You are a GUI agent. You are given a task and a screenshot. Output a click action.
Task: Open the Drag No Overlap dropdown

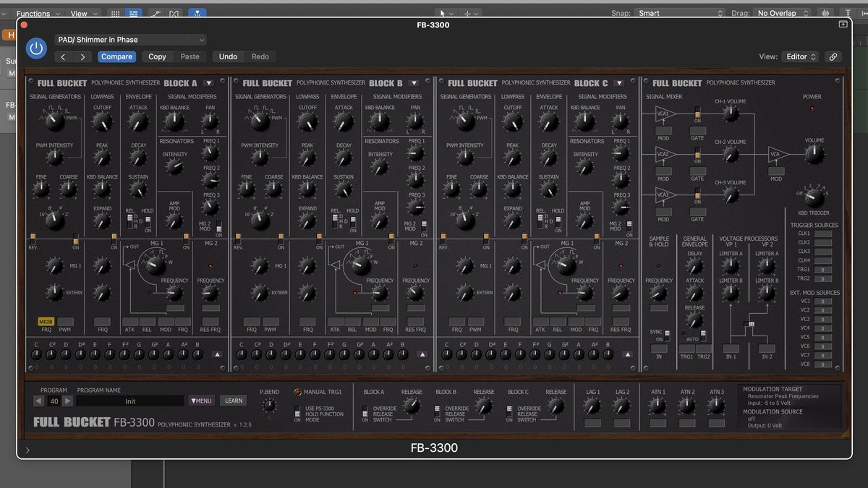click(782, 13)
